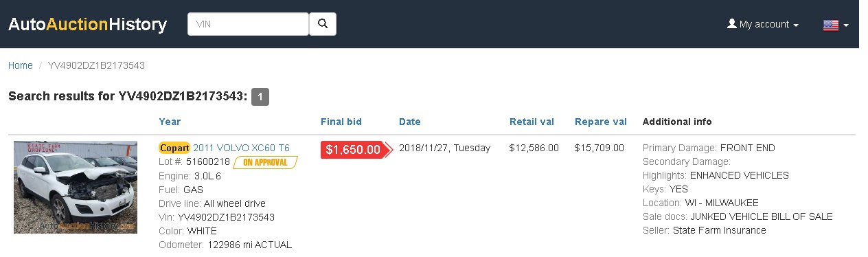Sort by the Date column header
The height and width of the screenshot is (257, 868).
[409, 122]
